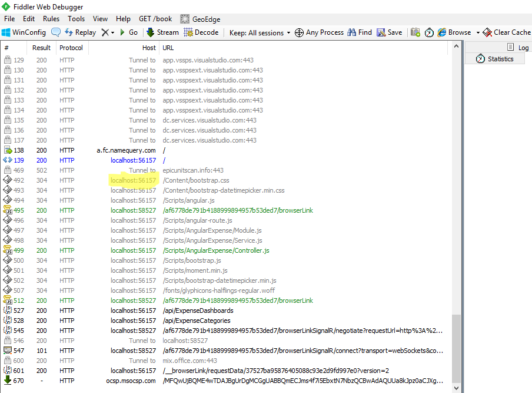This screenshot has height=393, width=532.
Task: Click the cached icon of session 507
Action: (8, 290)
